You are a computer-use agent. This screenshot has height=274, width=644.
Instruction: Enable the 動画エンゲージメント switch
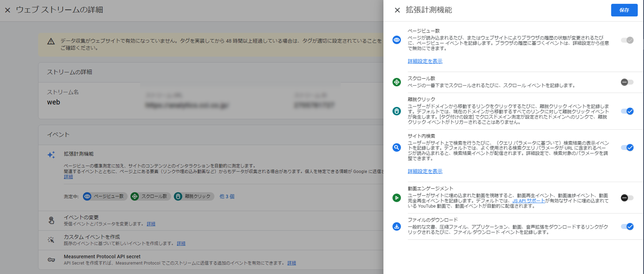(x=627, y=198)
